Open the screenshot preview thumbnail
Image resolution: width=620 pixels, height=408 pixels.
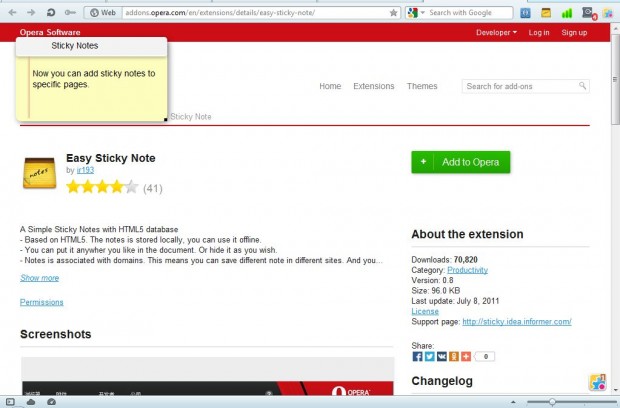click(208, 376)
